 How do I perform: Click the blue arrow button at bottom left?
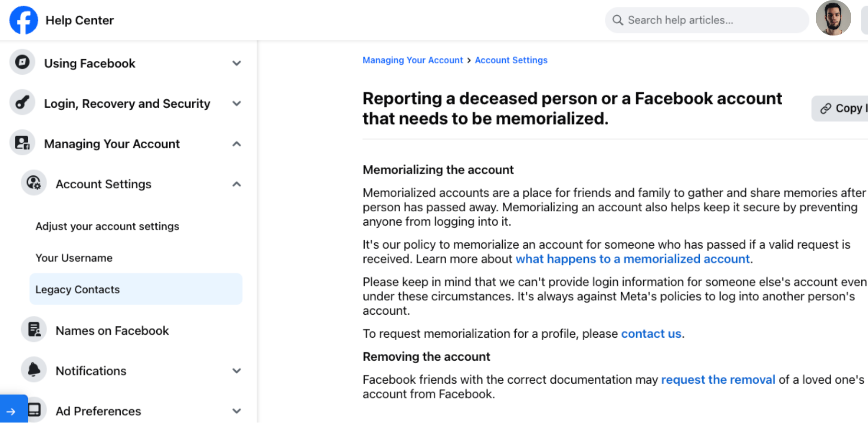click(13, 410)
